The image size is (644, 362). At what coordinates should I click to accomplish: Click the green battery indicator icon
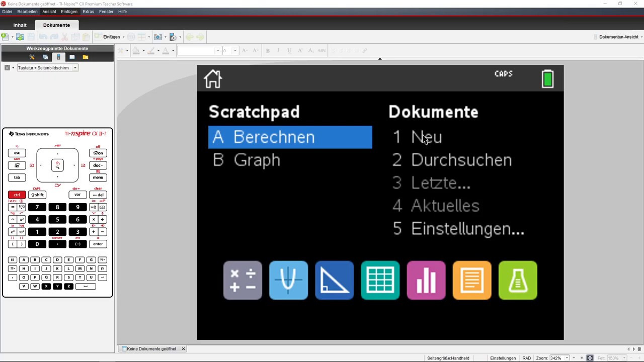(x=547, y=79)
